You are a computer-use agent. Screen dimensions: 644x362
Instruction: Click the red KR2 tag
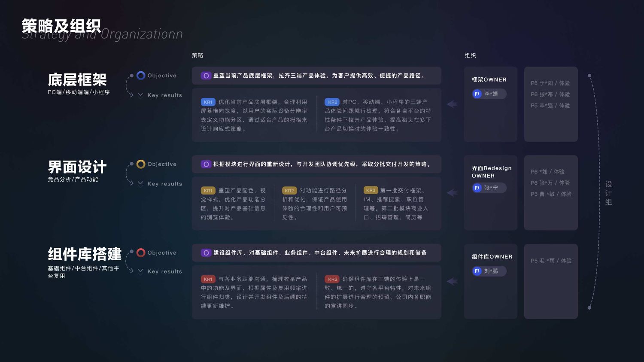pos(332,279)
